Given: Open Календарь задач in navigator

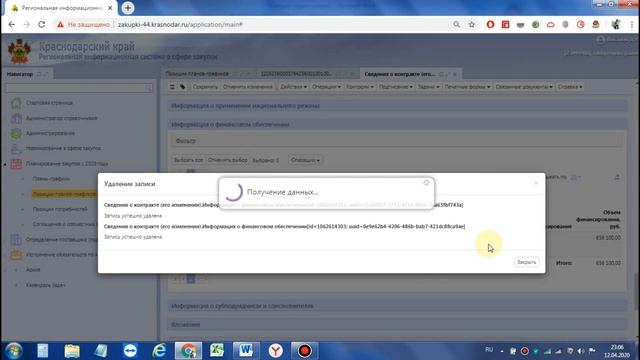Looking at the screenshot, I should (x=45, y=285).
